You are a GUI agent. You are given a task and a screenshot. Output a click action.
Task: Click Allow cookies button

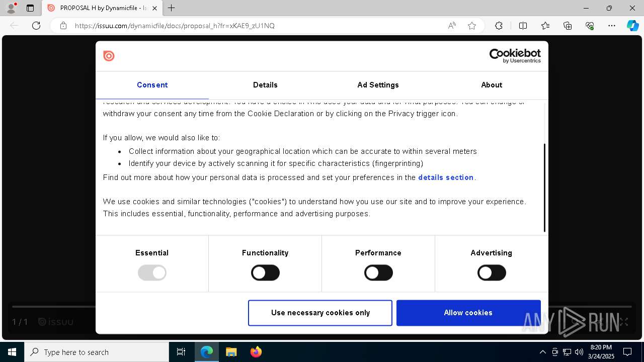468,313
